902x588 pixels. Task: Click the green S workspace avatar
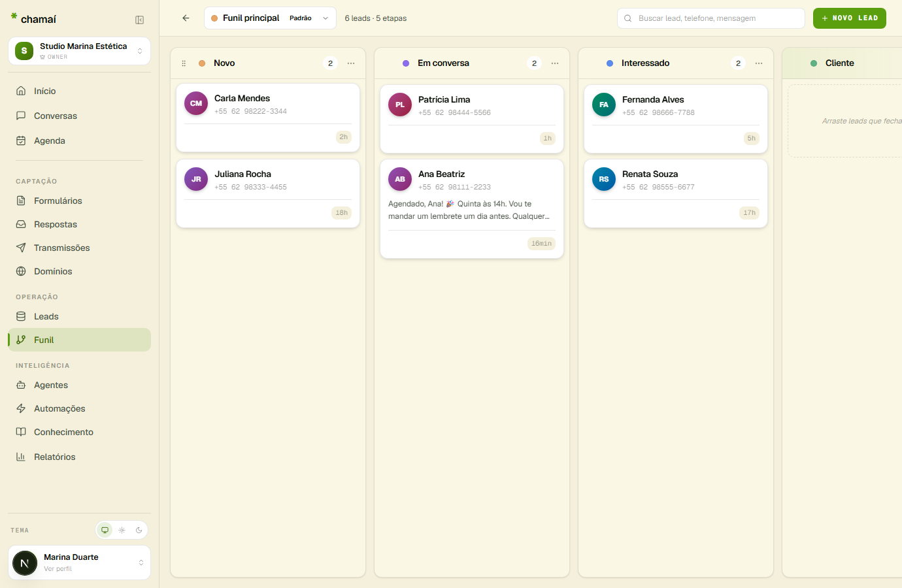[x=24, y=51]
